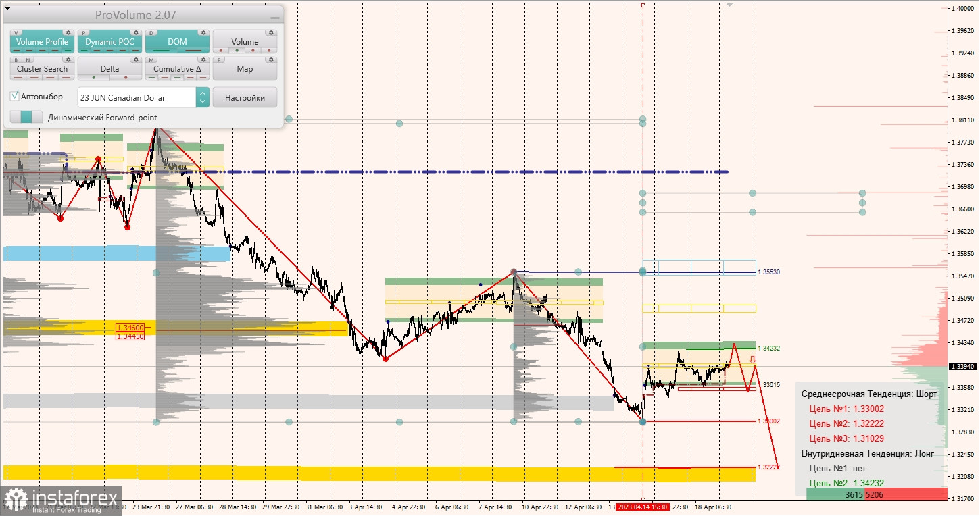Switch the Динамический Forward-point toggle
Viewport: 980px width, 516px height.
tap(26, 117)
